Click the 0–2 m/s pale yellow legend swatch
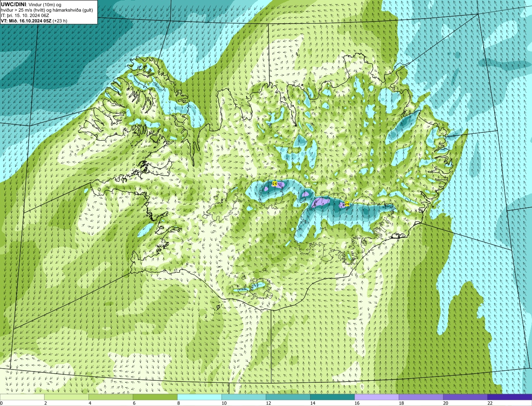 [x=22, y=397]
